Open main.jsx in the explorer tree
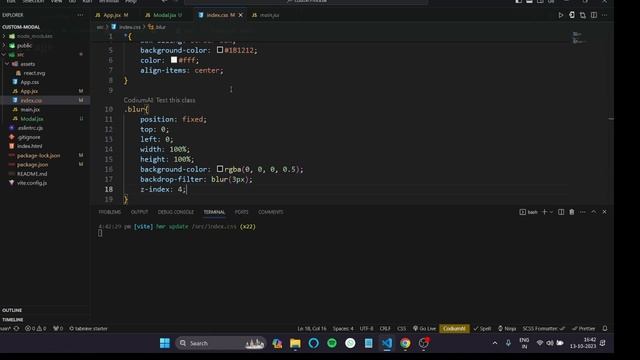Viewport: 640px width, 360px height. [x=30, y=109]
